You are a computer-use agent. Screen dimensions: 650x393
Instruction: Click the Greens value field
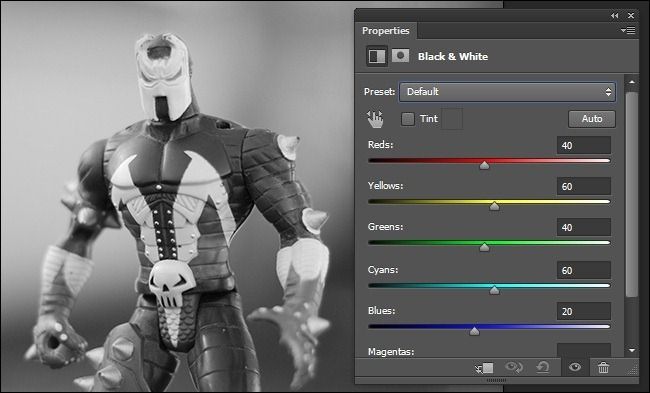click(584, 227)
